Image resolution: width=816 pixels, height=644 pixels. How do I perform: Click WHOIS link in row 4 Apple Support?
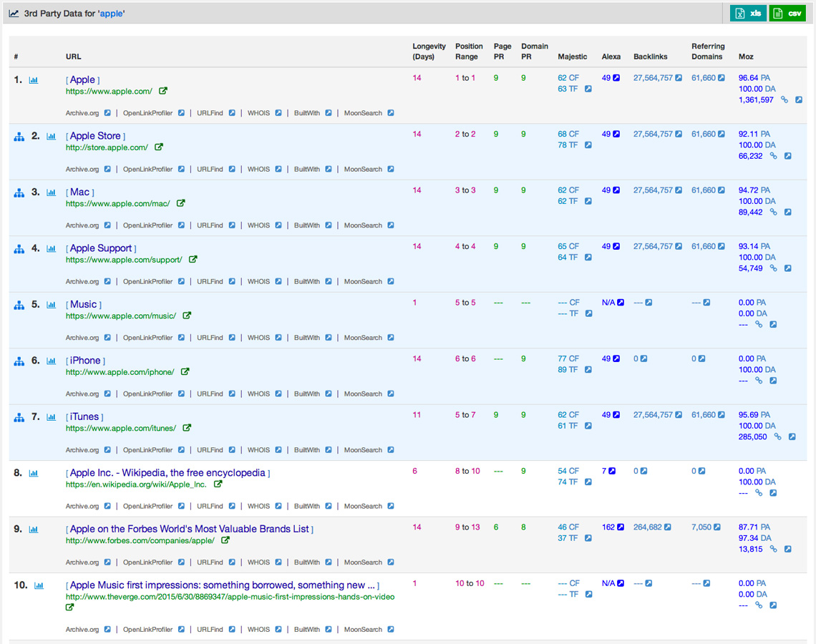[258, 281]
